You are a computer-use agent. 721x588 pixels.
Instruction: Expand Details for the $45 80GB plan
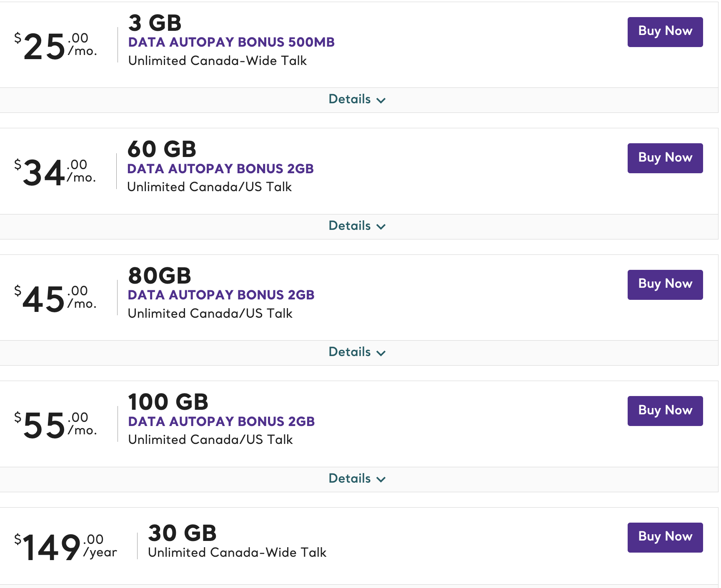[349, 352]
